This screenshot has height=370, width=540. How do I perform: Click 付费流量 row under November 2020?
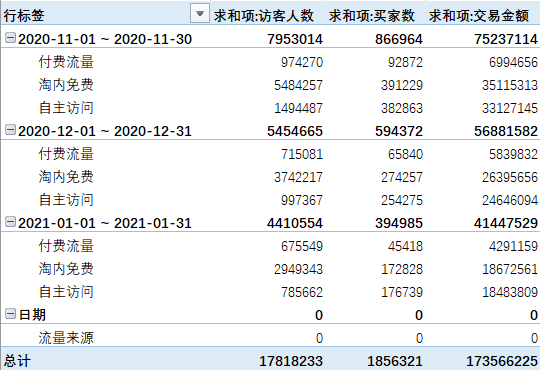point(66,62)
